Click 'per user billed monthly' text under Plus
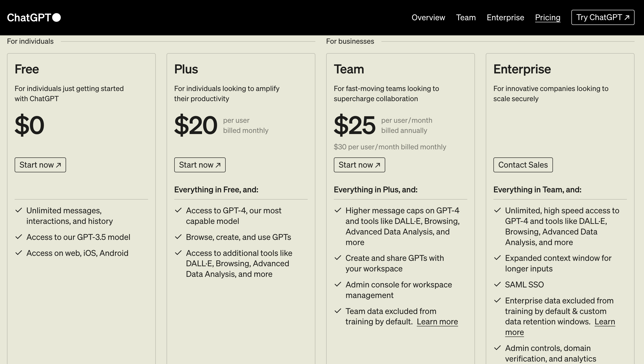Screen dimensions: 644x364 [x=246, y=125]
